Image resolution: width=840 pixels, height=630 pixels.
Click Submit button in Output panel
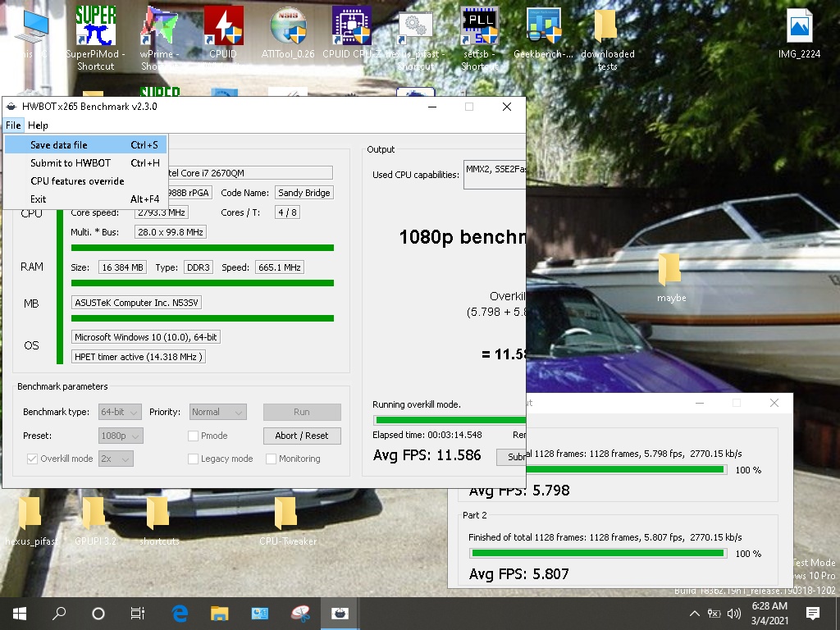[x=511, y=457]
